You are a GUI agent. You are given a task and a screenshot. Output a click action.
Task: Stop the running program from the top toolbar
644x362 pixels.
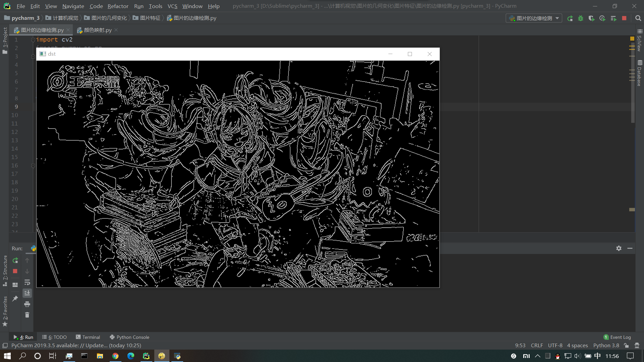pyautogui.click(x=624, y=18)
